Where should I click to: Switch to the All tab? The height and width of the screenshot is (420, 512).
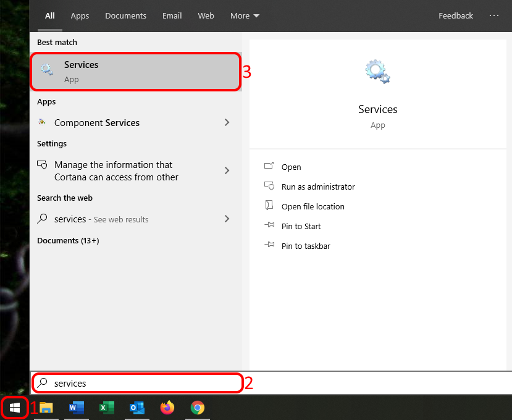(49, 15)
